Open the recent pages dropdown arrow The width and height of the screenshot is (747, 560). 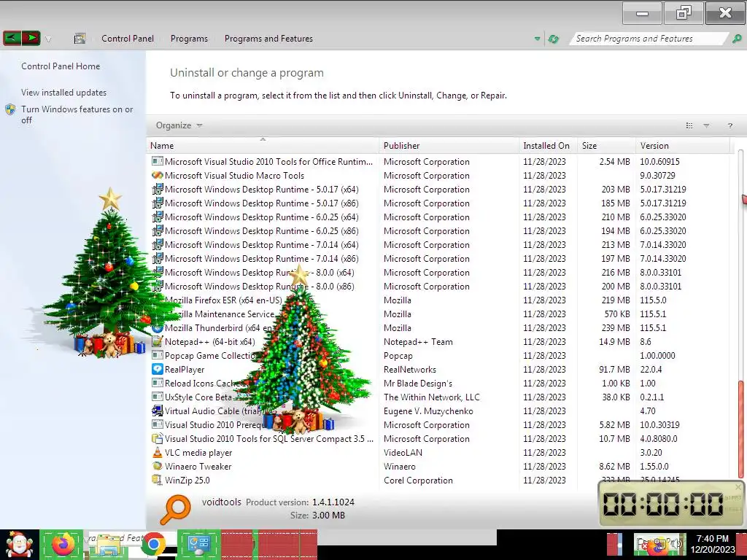[x=48, y=39]
